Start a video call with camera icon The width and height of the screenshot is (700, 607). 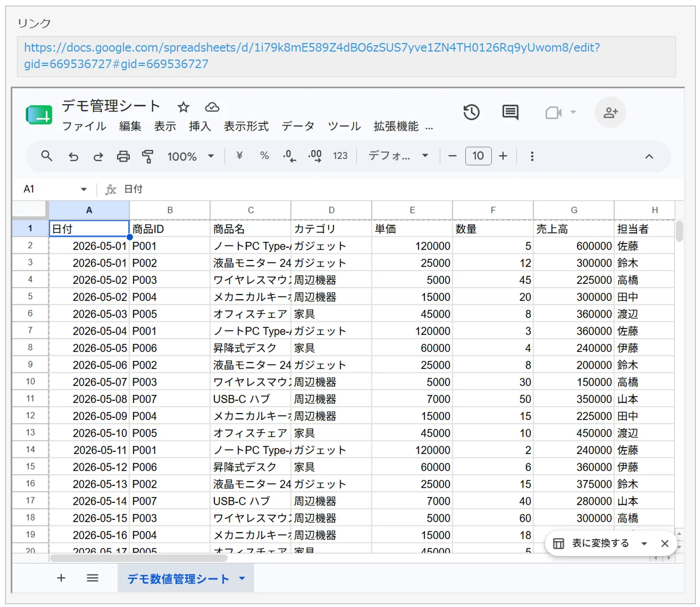pyautogui.click(x=553, y=112)
